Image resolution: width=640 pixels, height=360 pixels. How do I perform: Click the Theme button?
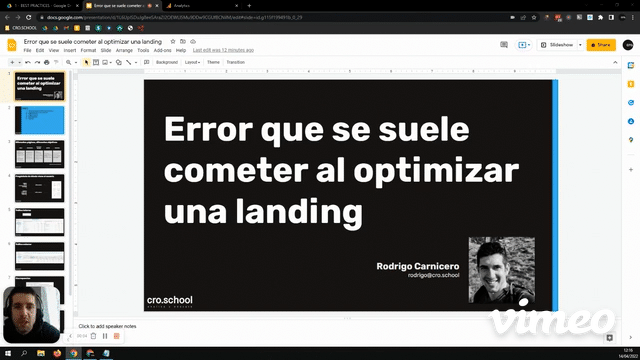click(213, 62)
